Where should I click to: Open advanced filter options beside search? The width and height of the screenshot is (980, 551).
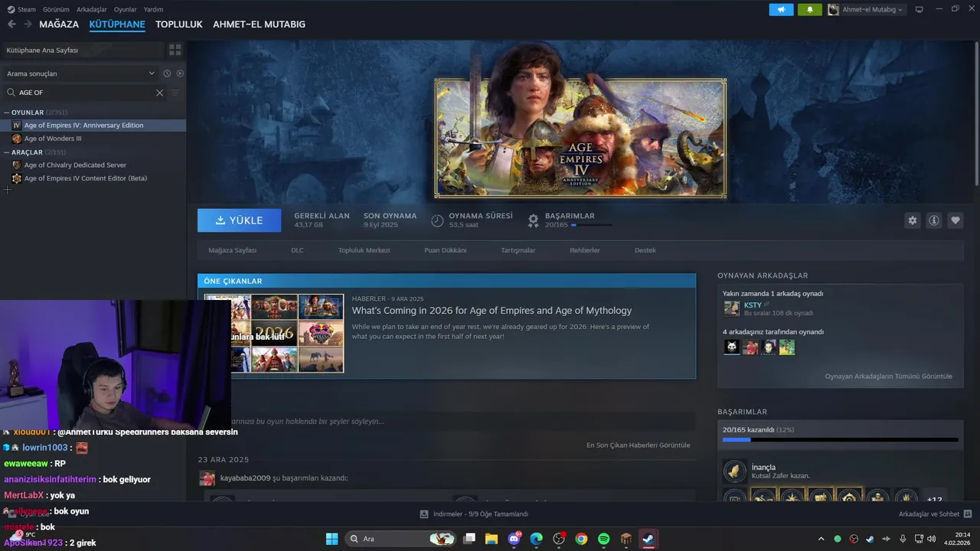[175, 93]
